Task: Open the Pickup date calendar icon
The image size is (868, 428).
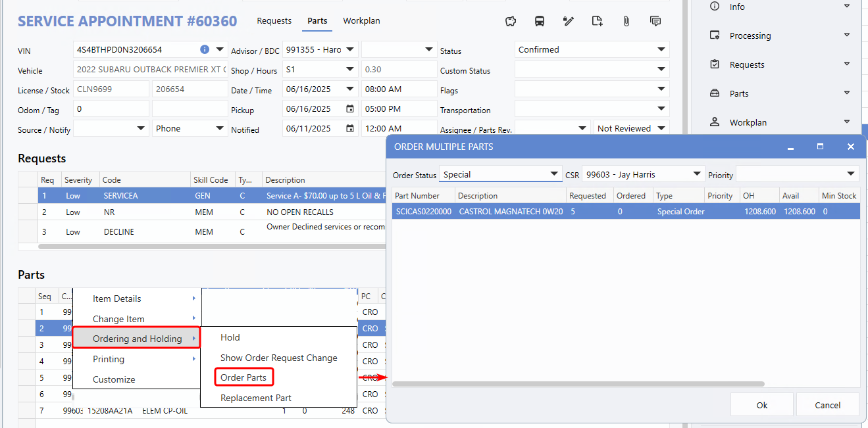Action: coord(350,109)
